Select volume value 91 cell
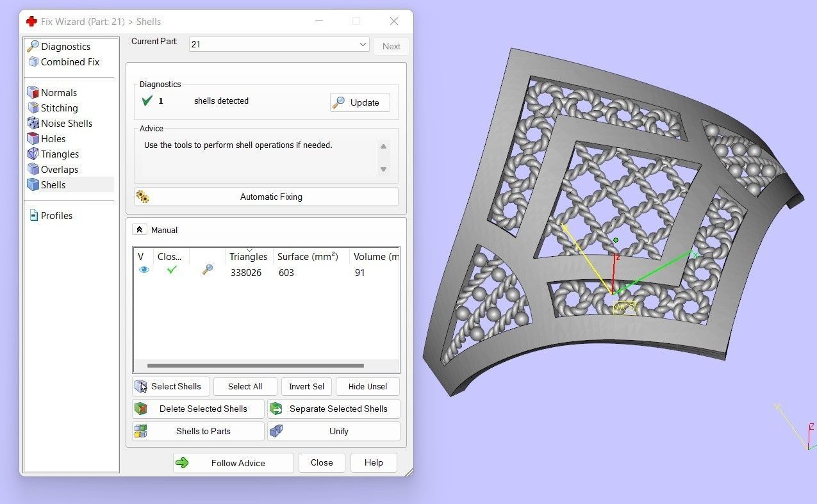The width and height of the screenshot is (817, 504). (359, 273)
